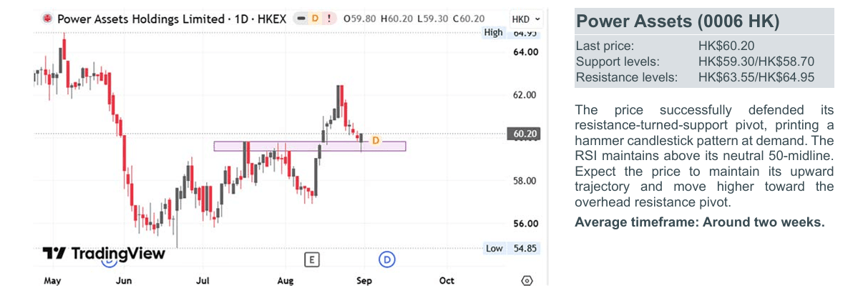Click the May label on time axis

coord(52,281)
